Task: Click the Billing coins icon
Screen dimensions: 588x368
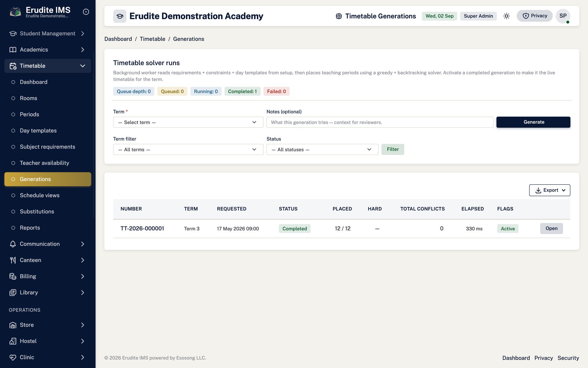Action: tap(13, 276)
